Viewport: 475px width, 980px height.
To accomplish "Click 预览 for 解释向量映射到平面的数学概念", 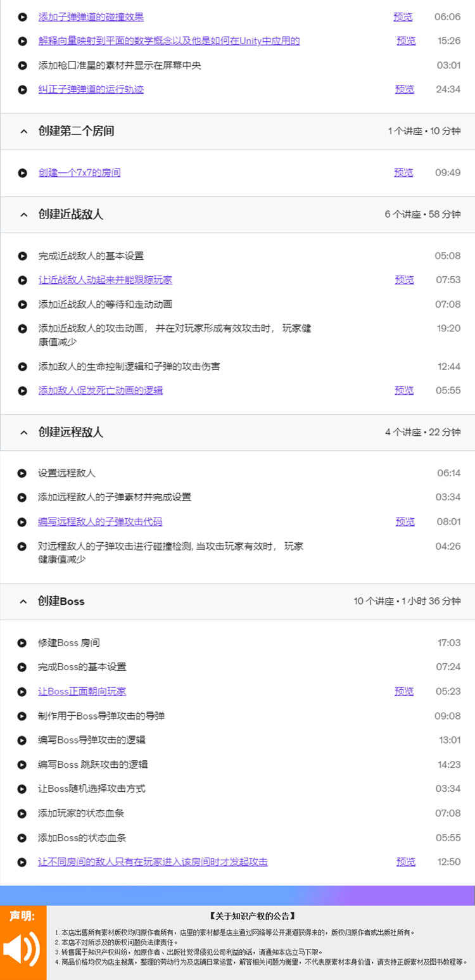I will tap(406, 41).
